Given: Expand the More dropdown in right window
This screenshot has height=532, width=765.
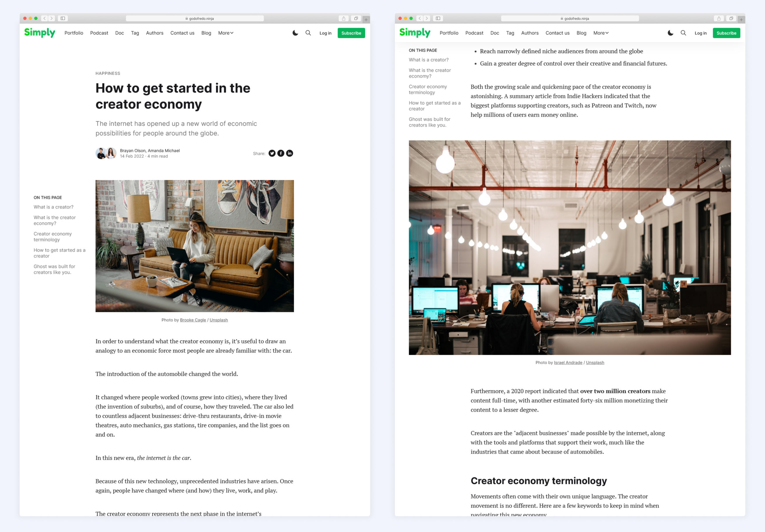Looking at the screenshot, I should [x=601, y=33].
